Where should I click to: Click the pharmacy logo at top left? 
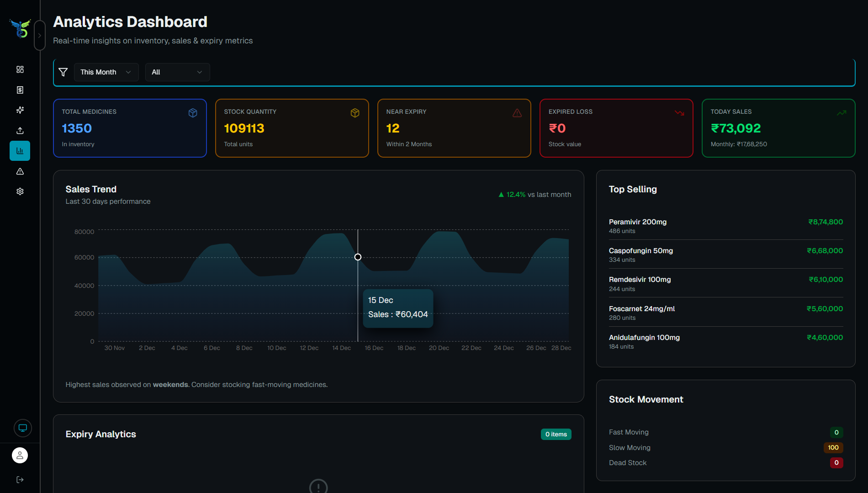20,28
